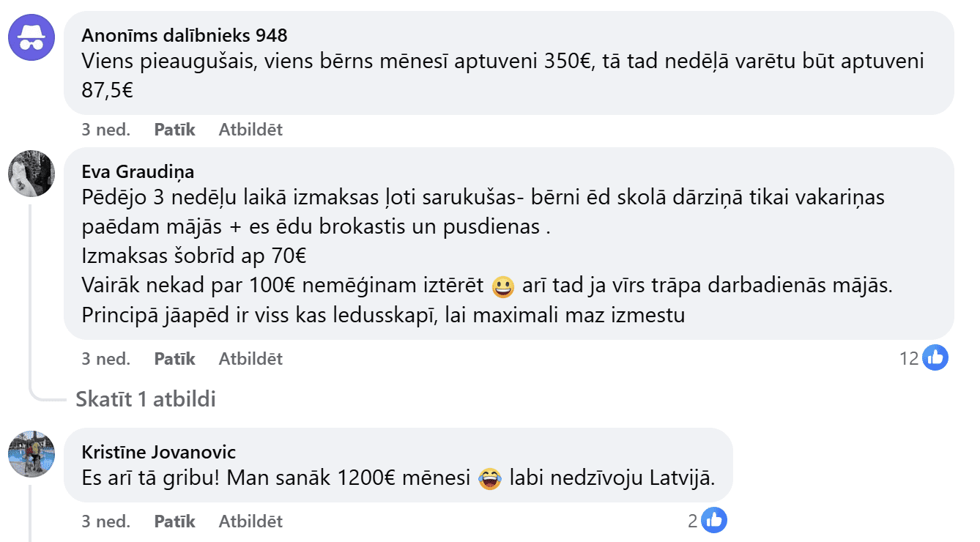980x542 pixels.
Task: Click the like reaction icon with 2 likes
Action: [713, 521]
